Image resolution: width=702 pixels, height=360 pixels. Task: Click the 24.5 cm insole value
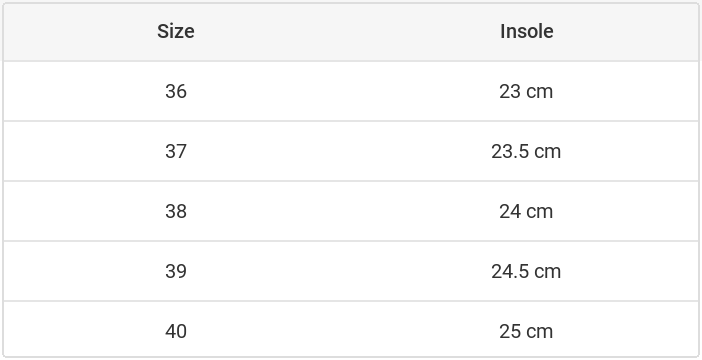[526, 271]
